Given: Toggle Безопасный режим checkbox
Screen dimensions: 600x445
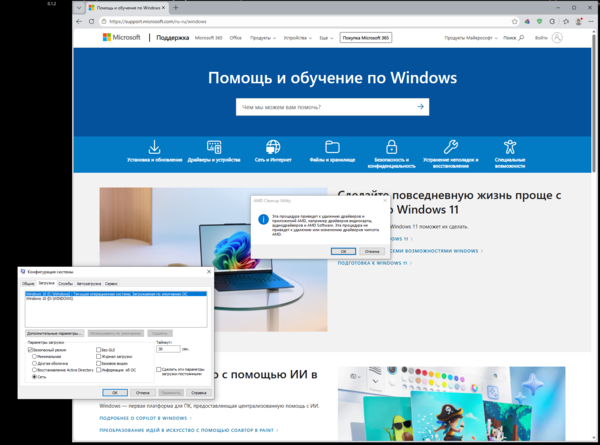Looking at the screenshot, I should click(30, 350).
